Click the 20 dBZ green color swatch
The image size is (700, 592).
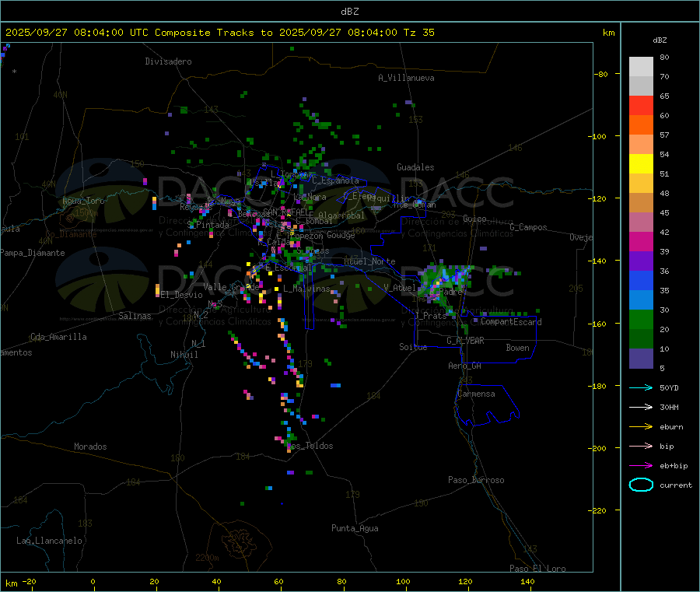pyautogui.click(x=641, y=319)
